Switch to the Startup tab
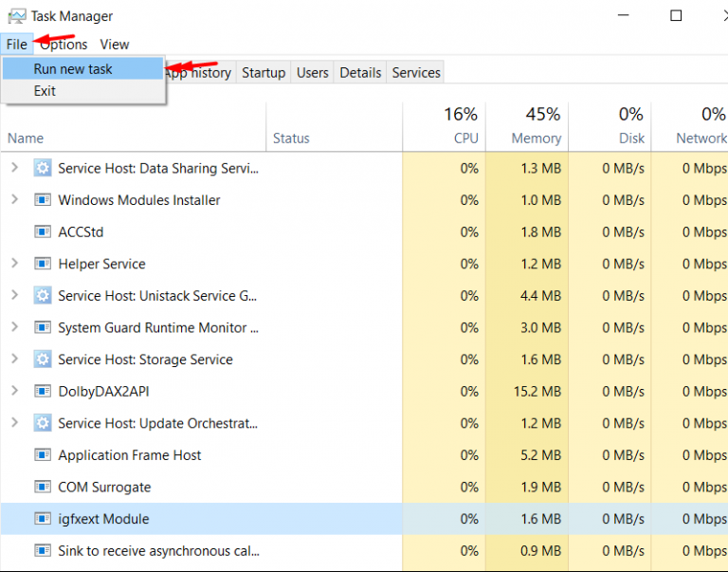 (264, 72)
